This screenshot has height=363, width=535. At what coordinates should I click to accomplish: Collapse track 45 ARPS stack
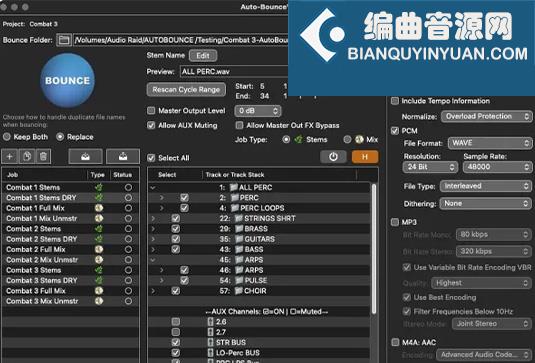[153, 260]
